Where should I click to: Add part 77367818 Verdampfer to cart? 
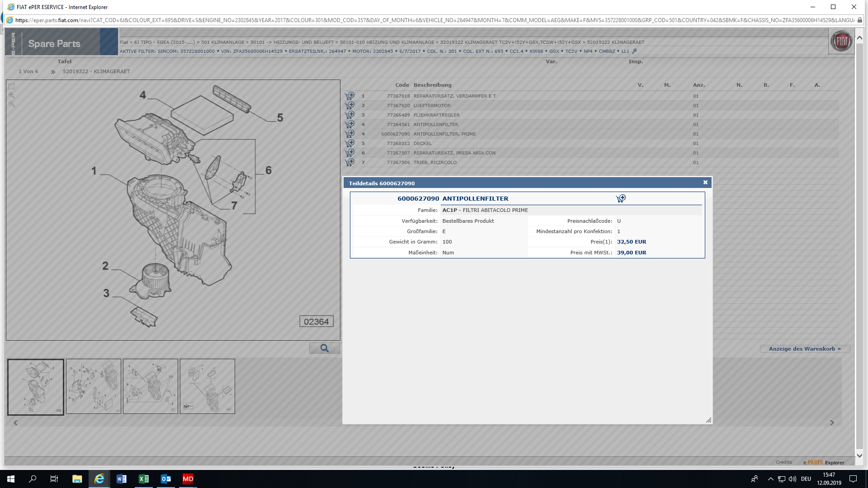[x=349, y=96]
